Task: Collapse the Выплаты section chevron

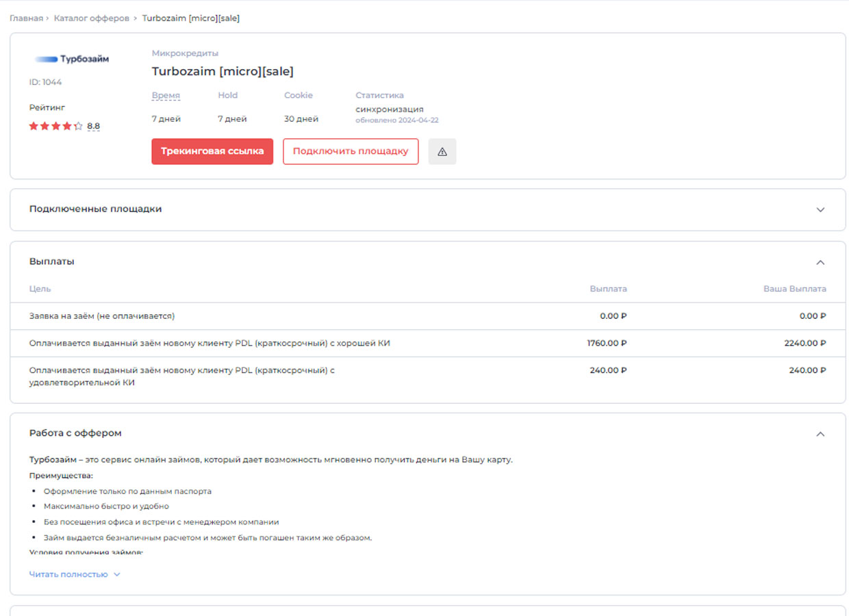Action: coord(820,262)
